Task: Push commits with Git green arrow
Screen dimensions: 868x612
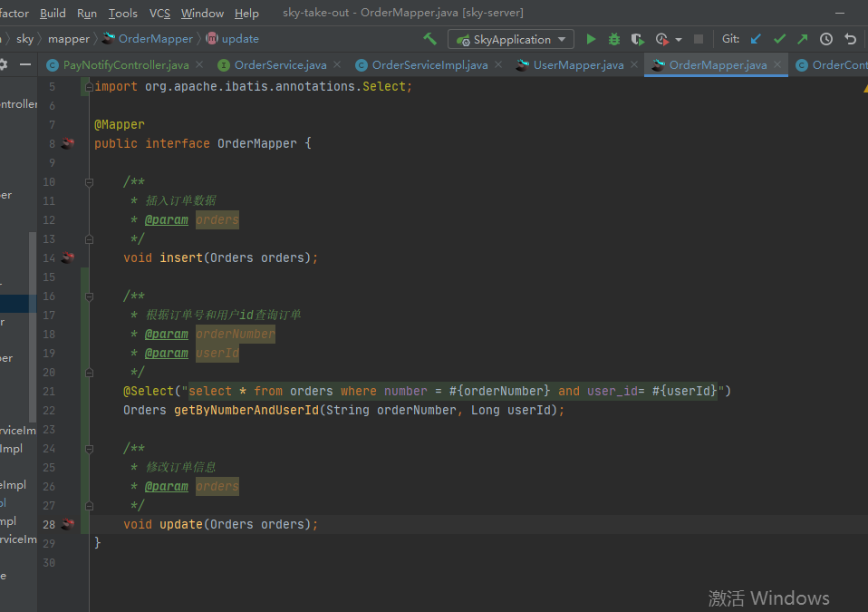Action: (x=802, y=39)
